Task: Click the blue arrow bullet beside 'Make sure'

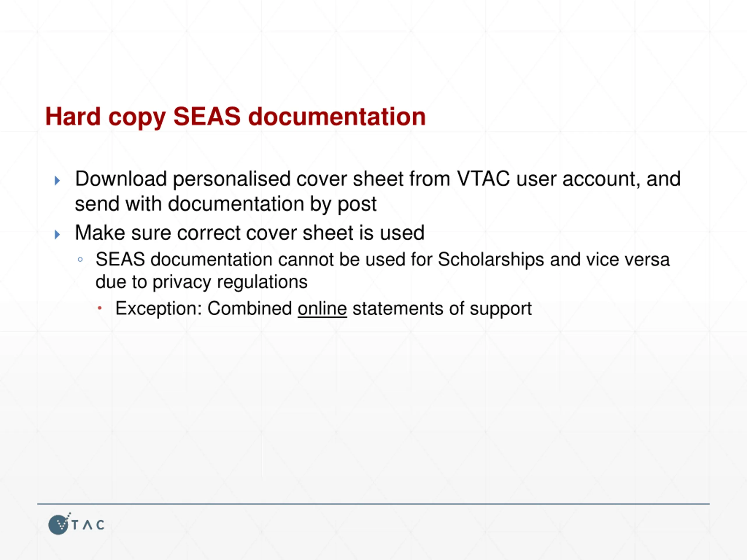Action: tap(57, 234)
